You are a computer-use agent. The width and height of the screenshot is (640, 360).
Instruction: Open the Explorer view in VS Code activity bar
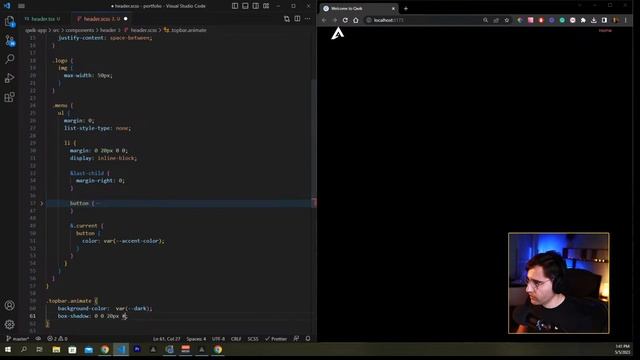pyautogui.click(x=9, y=22)
